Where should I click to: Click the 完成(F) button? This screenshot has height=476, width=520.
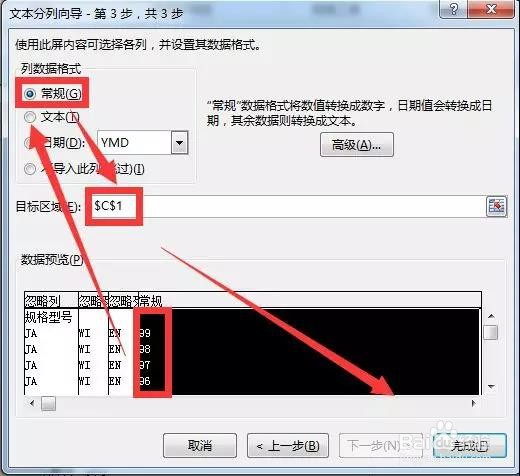470,445
